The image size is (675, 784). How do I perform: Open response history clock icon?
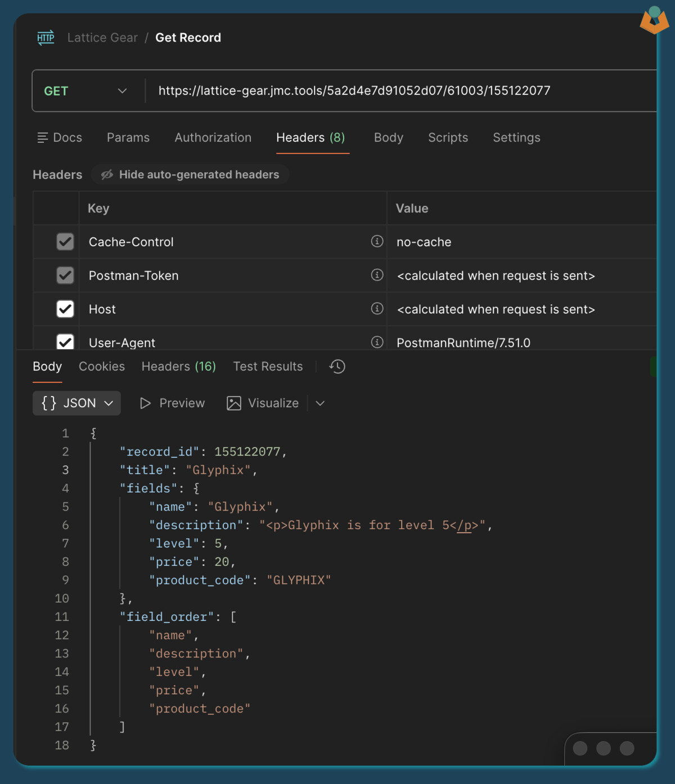(x=337, y=367)
